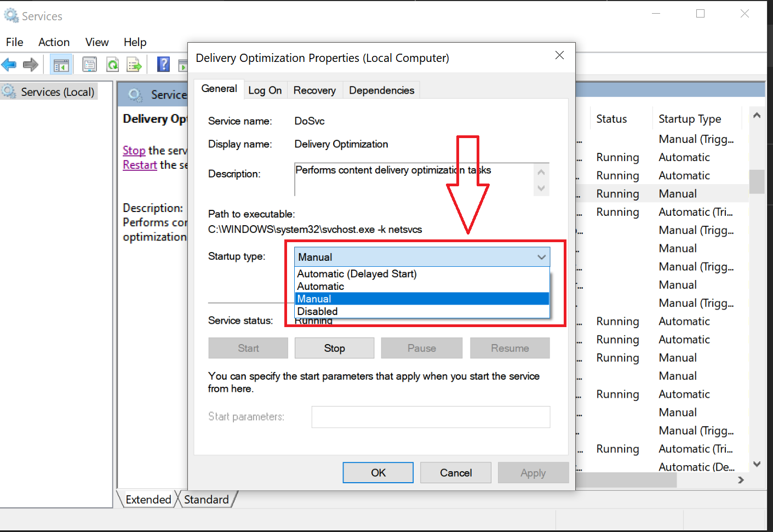This screenshot has height=532, width=773.
Task: Click the svchost.exe executable path text
Action: pyautogui.click(x=315, y=230)
